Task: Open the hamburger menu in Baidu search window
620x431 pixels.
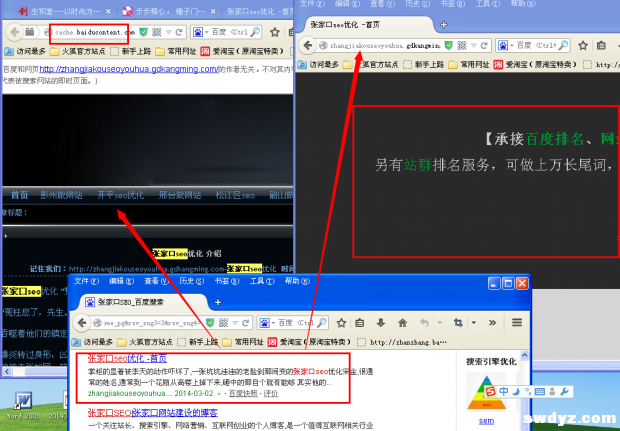Action: (x=517, y=323)
